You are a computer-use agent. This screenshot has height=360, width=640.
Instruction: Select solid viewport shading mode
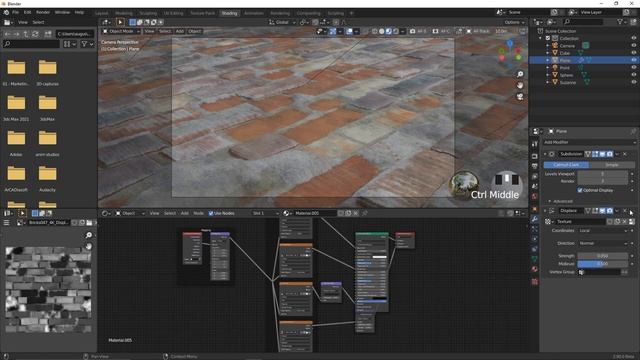pyautogui.click(x=382, y=31)
